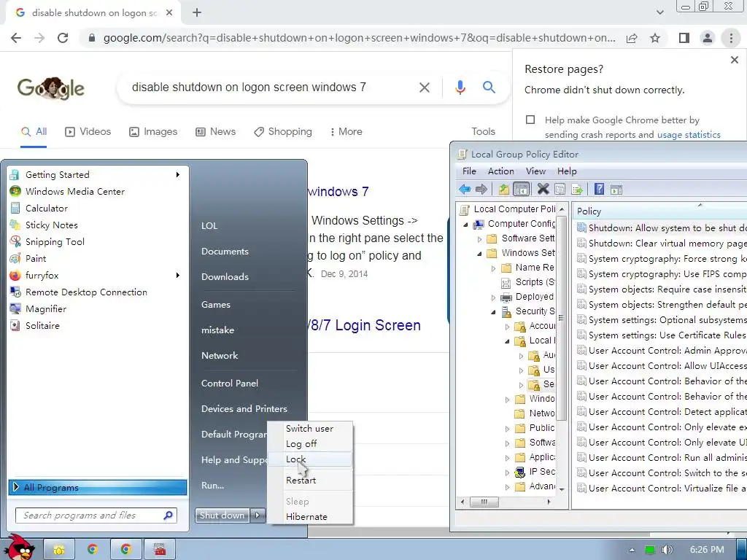Open Chrome profile avatar icon
This screenshot has height=560, width=747.
pos(708,38)
